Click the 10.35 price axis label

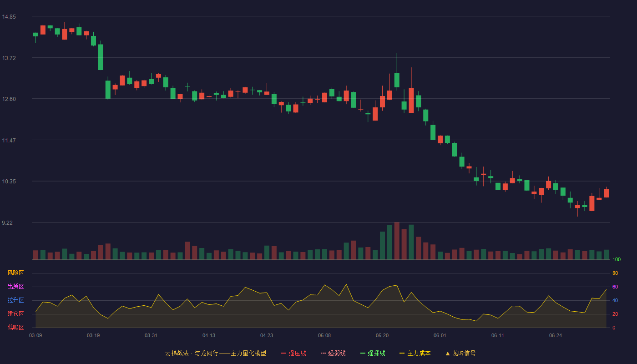click(x=9, y=182)
